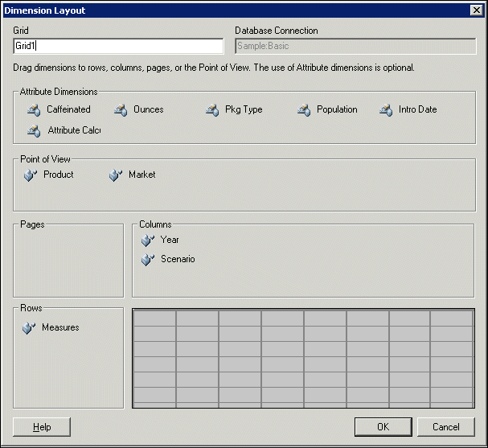Cancel the Dimension Layout dialog

(x=446, y=427)
